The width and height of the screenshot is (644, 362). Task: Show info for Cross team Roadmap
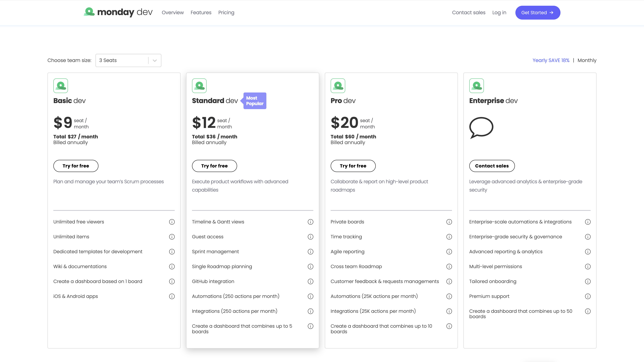coord(449,267)
